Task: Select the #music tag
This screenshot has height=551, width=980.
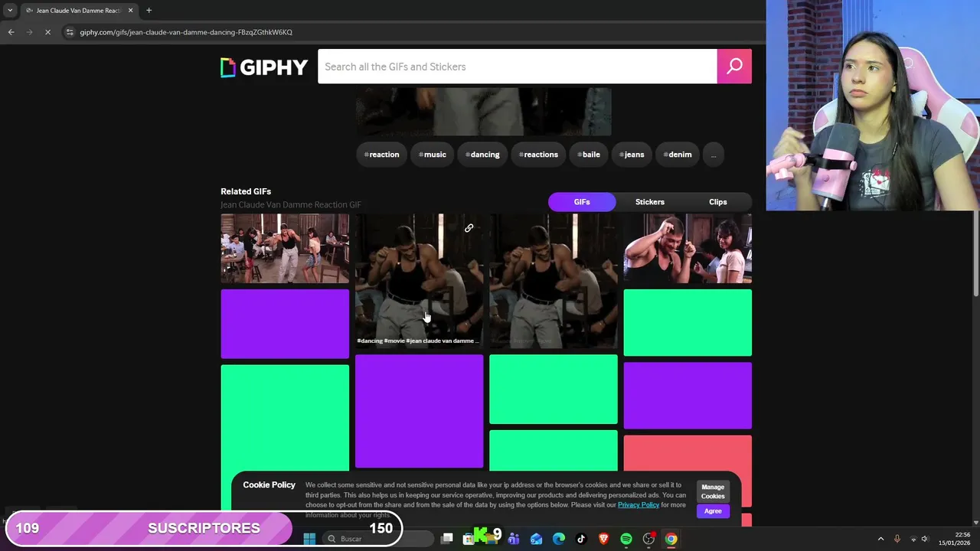Action: point(433,155)
